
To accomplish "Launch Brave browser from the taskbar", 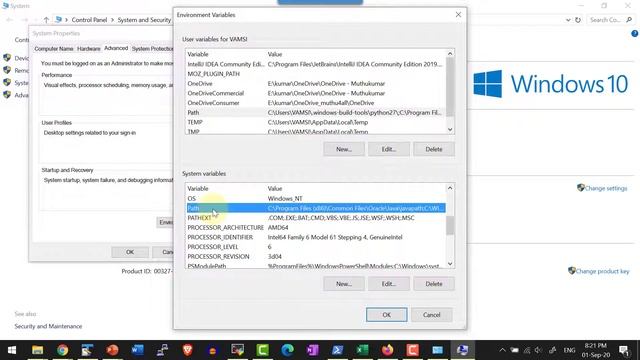I will [187, 350].
